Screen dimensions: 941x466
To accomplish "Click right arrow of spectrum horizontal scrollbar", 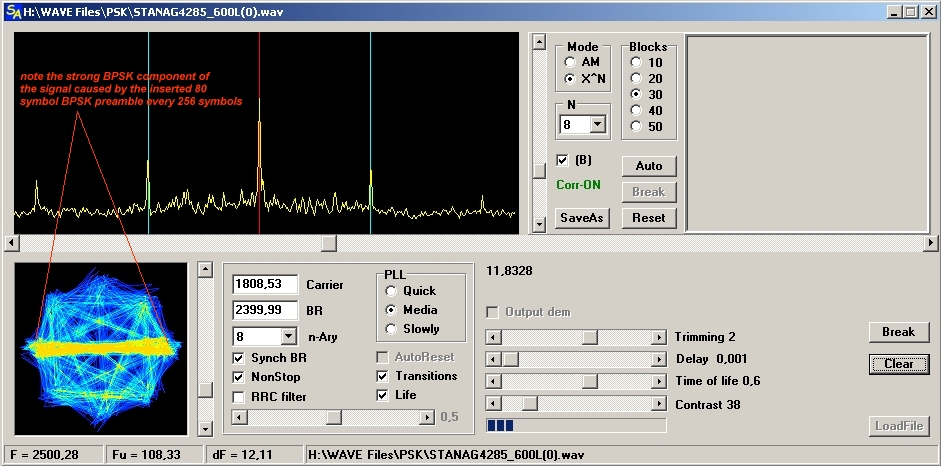I will 931,243.
